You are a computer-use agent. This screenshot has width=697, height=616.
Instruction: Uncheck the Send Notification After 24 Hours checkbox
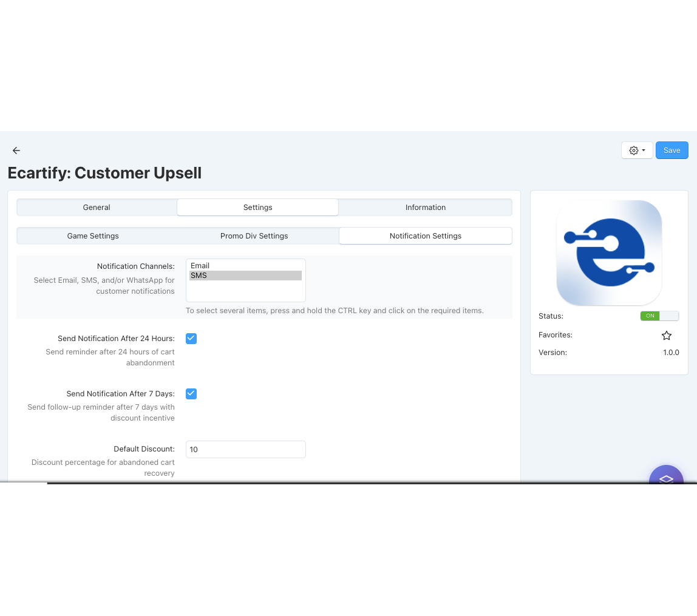[x=191, y=339]
